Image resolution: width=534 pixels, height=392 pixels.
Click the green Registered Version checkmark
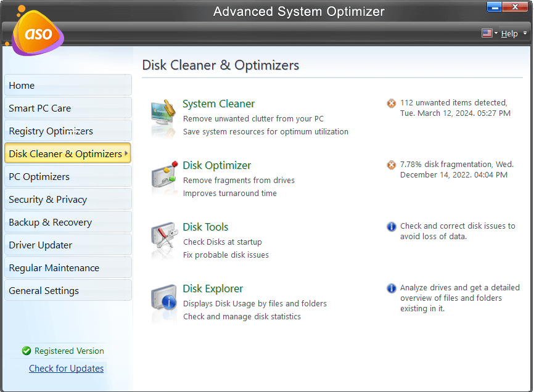pyautogui.click(x=26, y=351)
